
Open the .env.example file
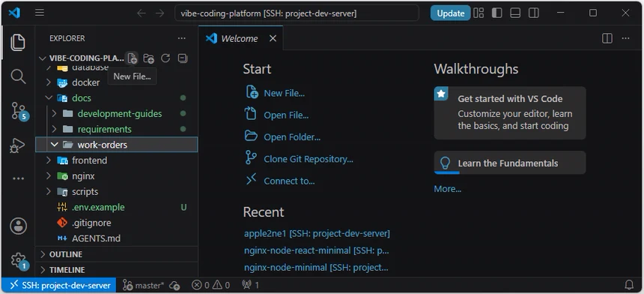pos(117,207)
